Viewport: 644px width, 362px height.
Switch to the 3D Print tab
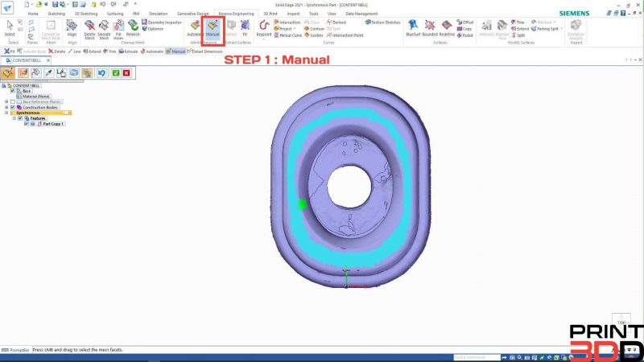pyautogui.click(x=270, y=14)
